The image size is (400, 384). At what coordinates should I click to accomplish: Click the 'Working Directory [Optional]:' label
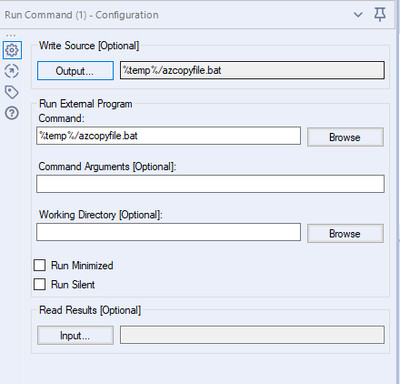click(101, 215)
